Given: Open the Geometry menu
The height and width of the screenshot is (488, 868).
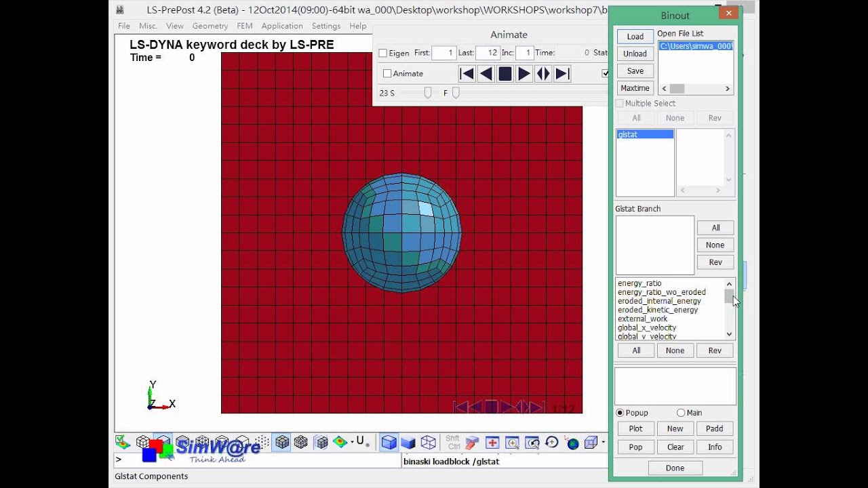Looking at the screenshot, I should click(x=210, y=26).
